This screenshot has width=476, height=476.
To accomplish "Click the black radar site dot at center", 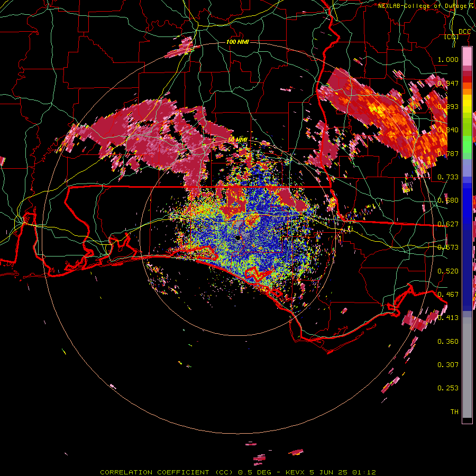I will pyautogui.click(x=239, y=237).
